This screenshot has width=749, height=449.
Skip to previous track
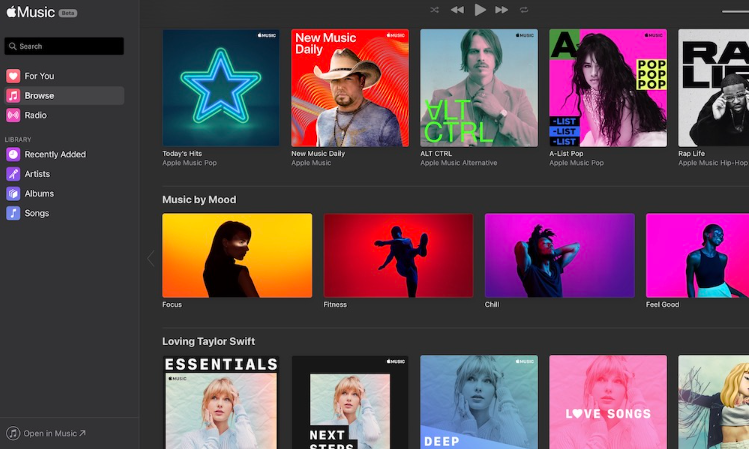[457, 10]
